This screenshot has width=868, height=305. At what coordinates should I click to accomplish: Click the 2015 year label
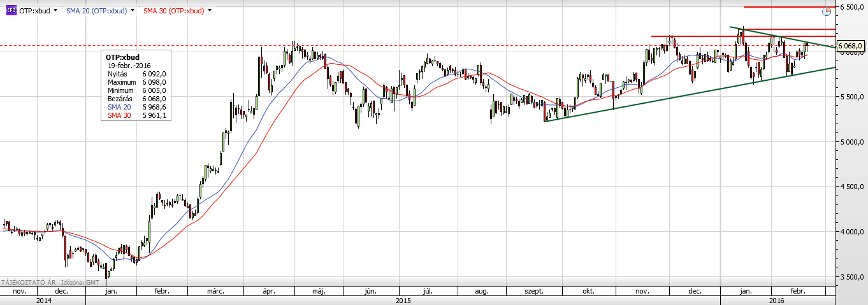(403, 300)
